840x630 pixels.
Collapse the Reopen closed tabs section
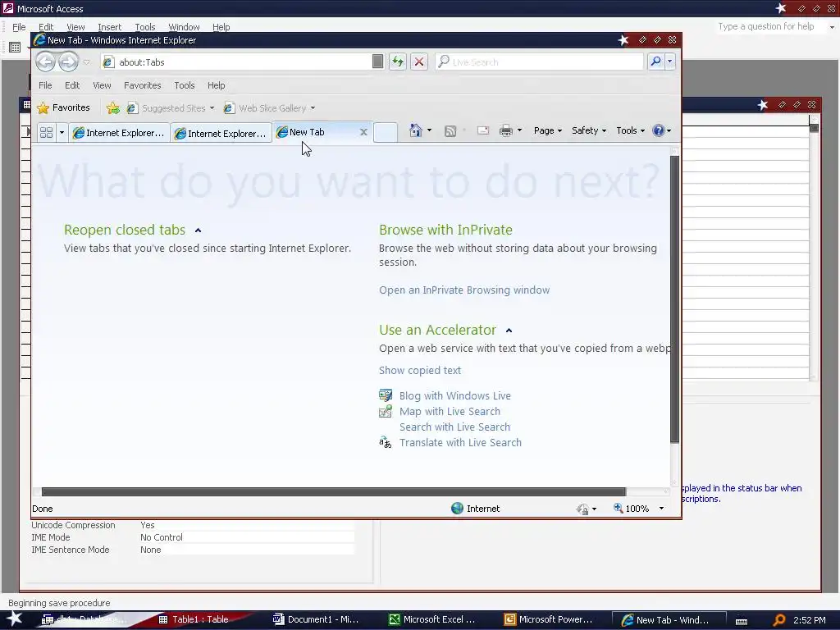pyautogui.click(x=199, y=231)
